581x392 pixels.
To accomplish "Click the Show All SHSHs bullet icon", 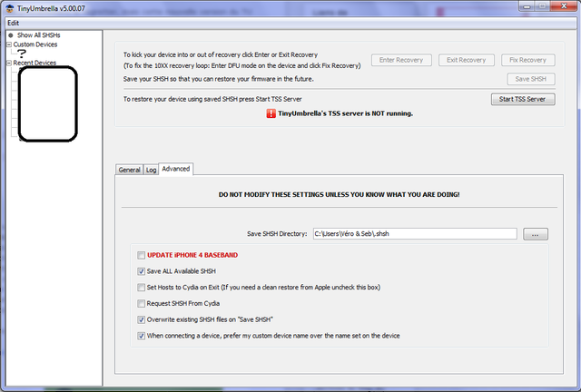I will pyautogui.click(x=10, y=34).
